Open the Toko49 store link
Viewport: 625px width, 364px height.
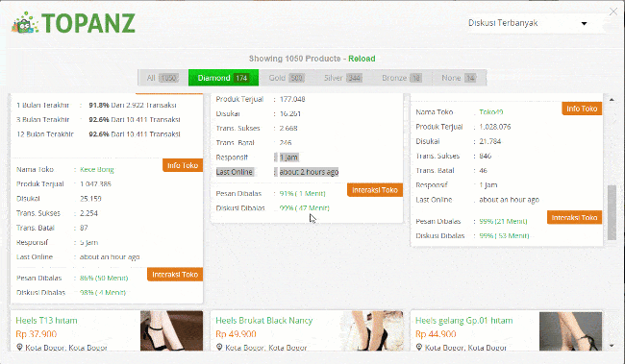pos(491,112)
